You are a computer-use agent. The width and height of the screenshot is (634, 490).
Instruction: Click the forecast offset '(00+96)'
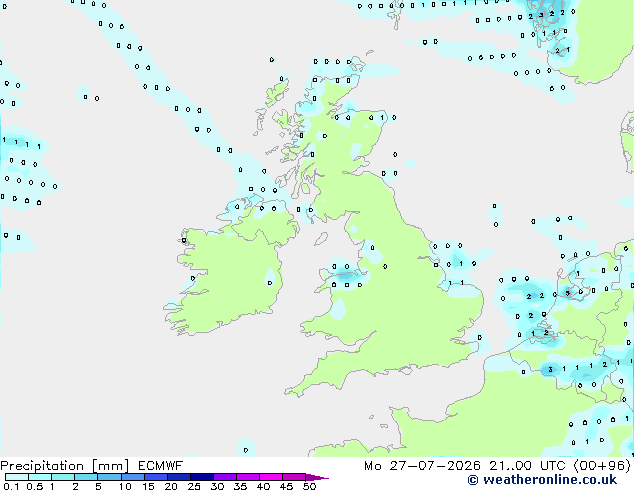click(602, 466)
